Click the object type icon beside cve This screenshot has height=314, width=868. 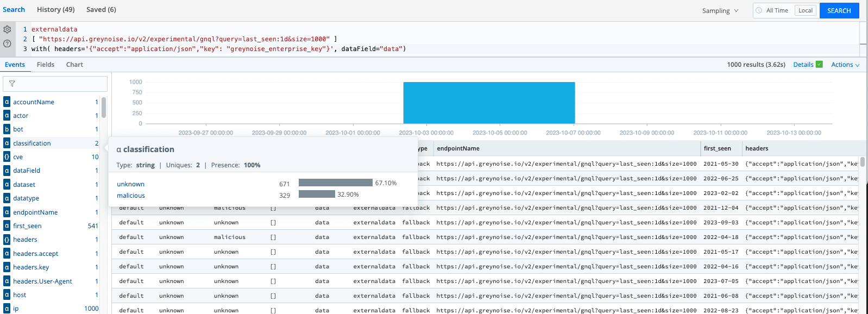[7, 157]
